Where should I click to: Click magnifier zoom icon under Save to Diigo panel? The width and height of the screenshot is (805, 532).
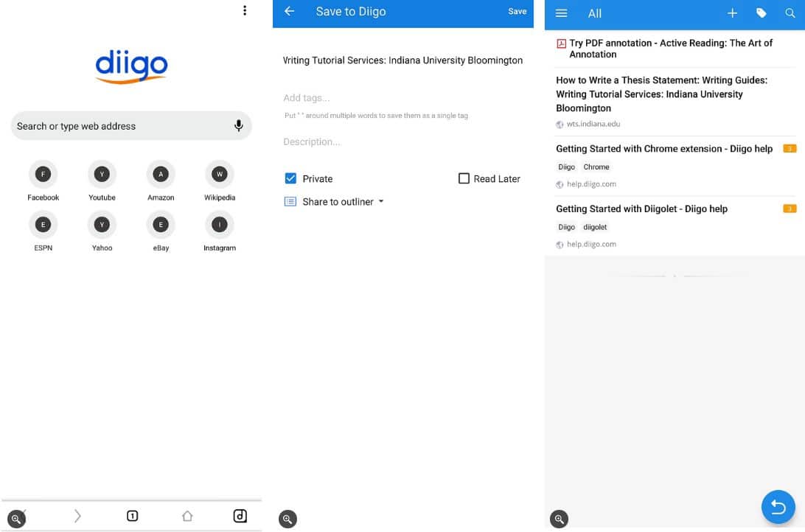coord(287,519)
